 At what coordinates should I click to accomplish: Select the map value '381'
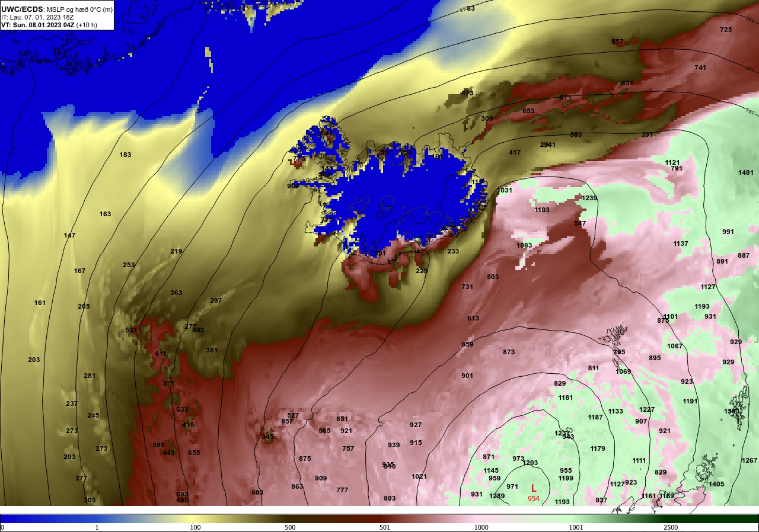tap(212, 350)
